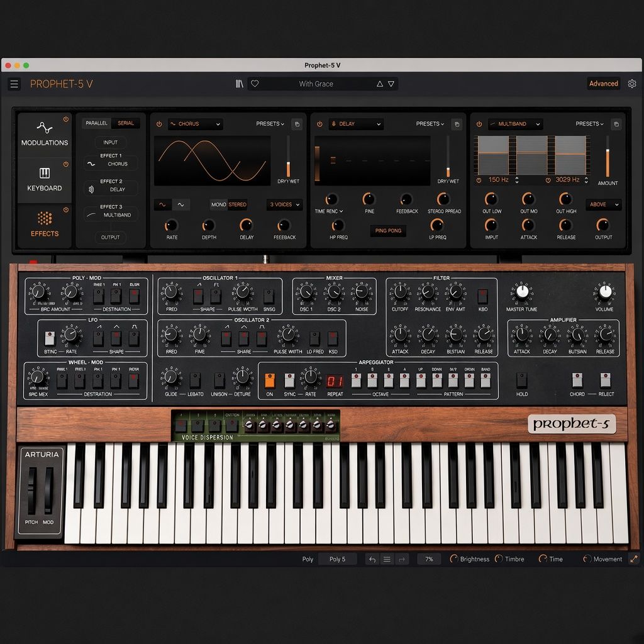Open PRESETS dropdown in the Delay panel
This screenshot has width=644, height=644.
click(430, 124)
